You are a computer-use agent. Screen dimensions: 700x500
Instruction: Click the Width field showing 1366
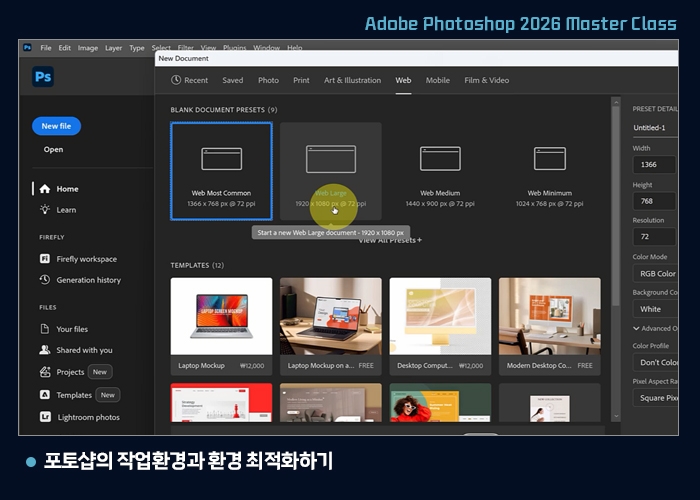pos(654,164)
